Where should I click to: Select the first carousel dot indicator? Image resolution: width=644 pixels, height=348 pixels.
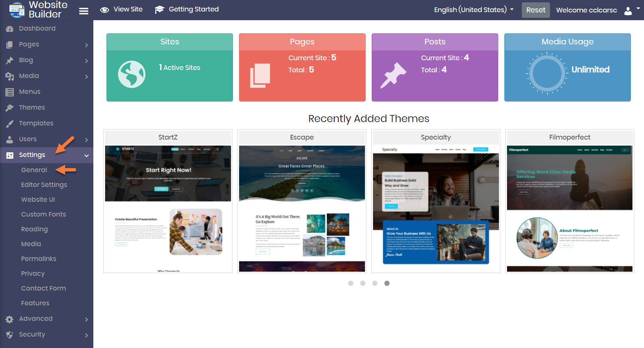[x=351, y=283]
